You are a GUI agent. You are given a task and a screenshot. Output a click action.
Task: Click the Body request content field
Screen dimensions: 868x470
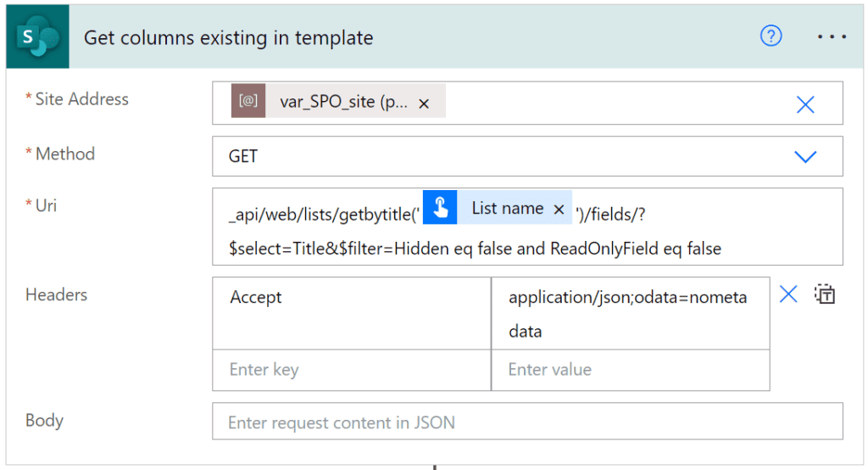(526, 422)
